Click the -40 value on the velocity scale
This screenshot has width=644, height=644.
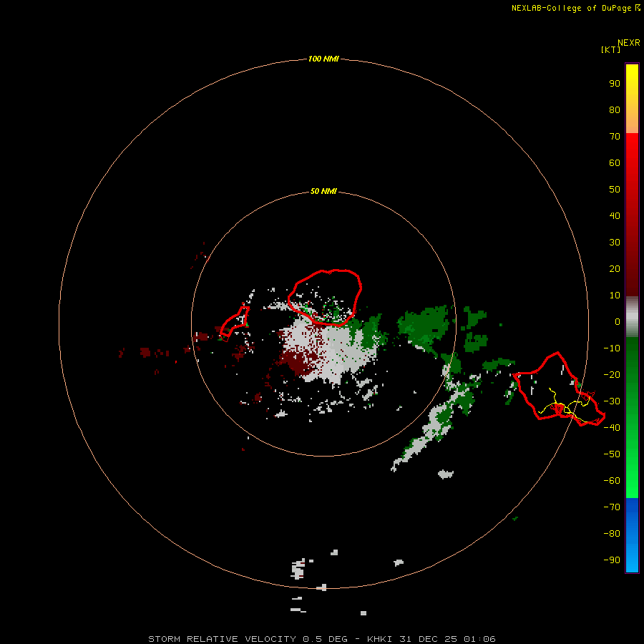[612, 428]
